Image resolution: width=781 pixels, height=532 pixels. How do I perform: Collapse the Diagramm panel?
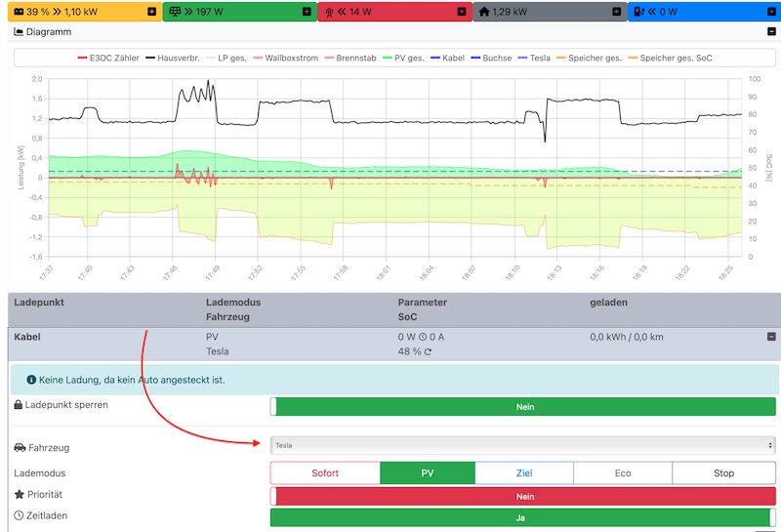tap(772, 32)
